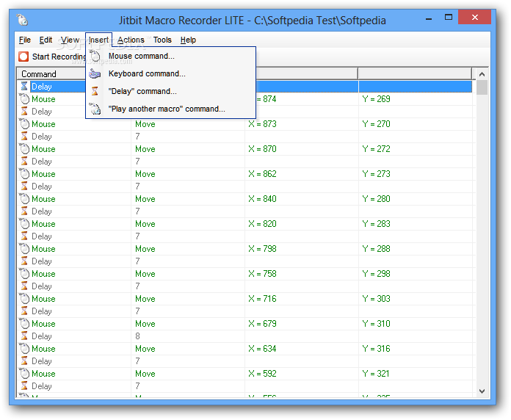
Task: Click the Command column header
Action: [x=51, y=74]
